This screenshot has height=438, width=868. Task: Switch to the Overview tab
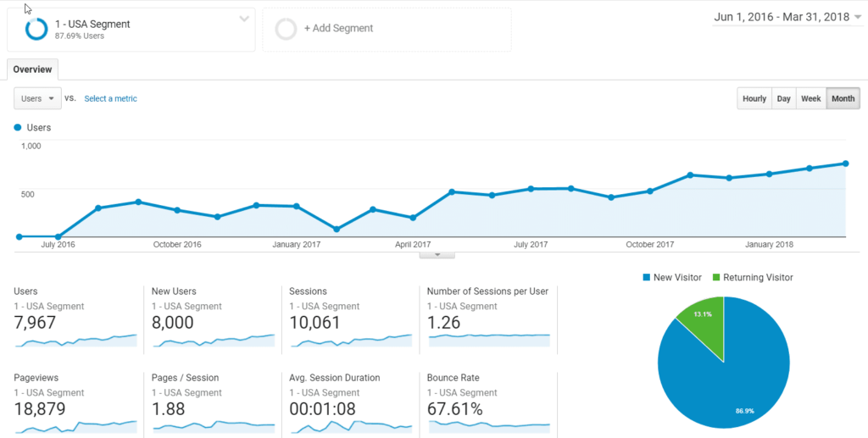click(x=32, y=69)
